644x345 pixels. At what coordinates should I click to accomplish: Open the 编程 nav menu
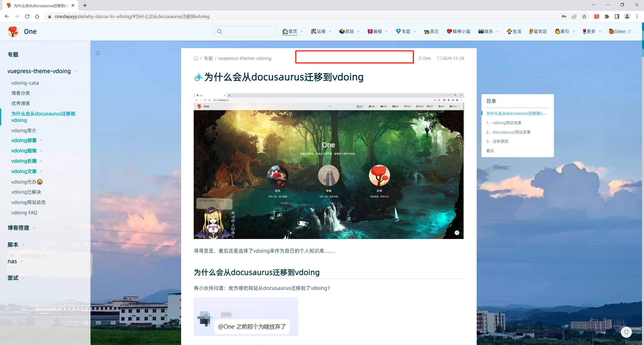(x=378, y=31)
